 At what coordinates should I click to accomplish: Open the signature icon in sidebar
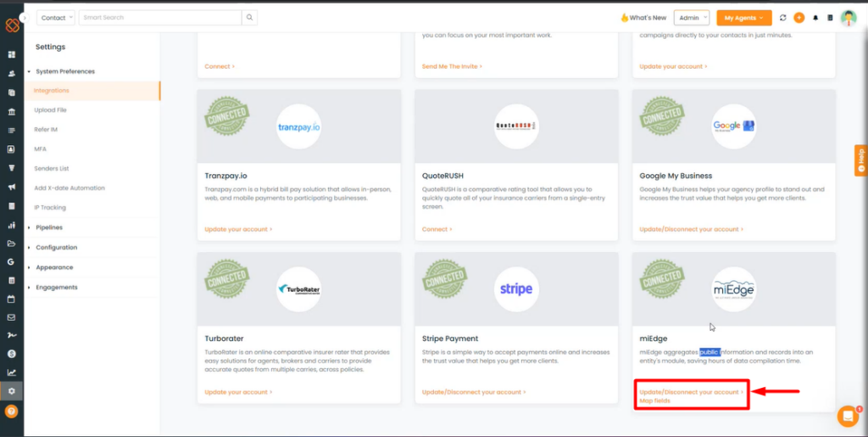coord(12,336)
